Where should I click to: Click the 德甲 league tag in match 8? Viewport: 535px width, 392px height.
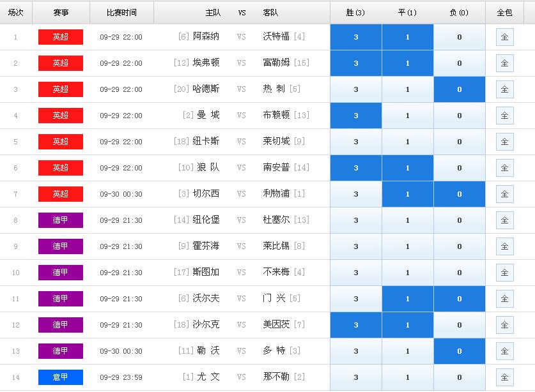(x=61, y=220)
